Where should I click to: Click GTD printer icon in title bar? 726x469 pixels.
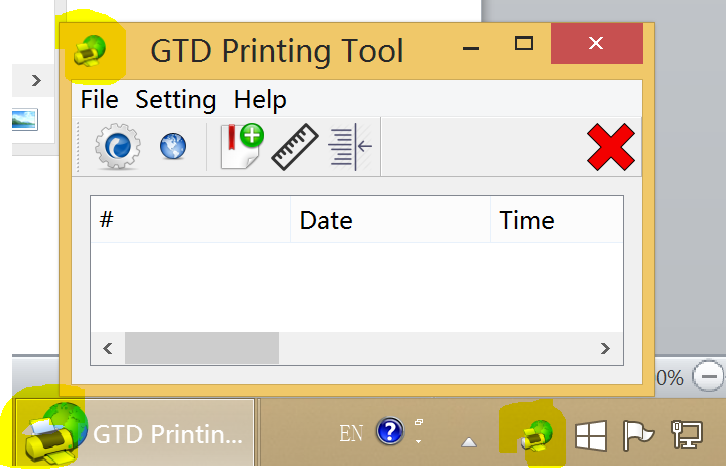coord(90,50)
